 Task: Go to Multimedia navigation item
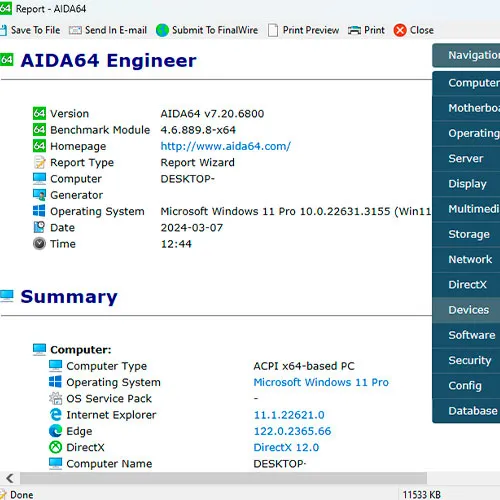pos(466,209)
